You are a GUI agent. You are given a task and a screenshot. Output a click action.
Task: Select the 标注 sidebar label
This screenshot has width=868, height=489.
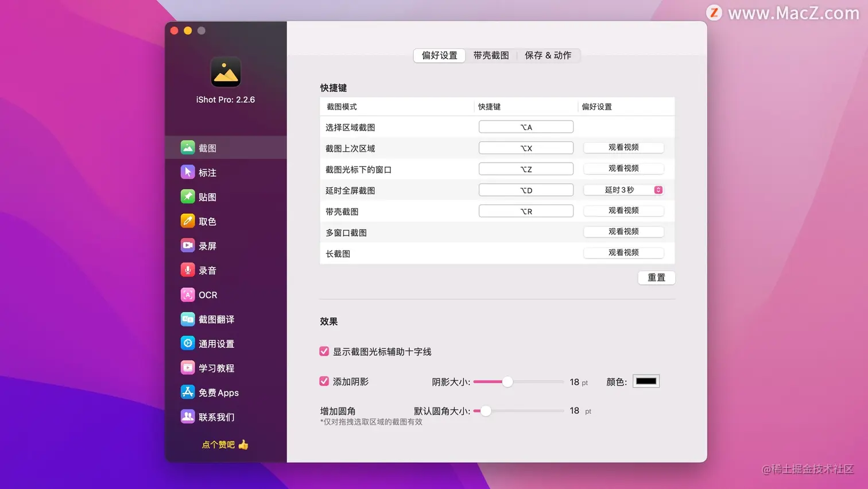coord(207,172)
